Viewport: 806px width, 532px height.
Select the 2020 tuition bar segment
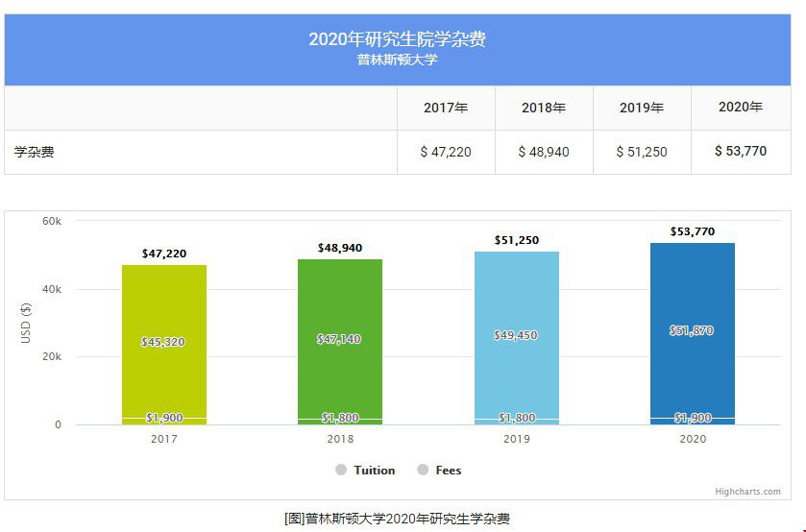pyautogui.click(x=693, y=330)
